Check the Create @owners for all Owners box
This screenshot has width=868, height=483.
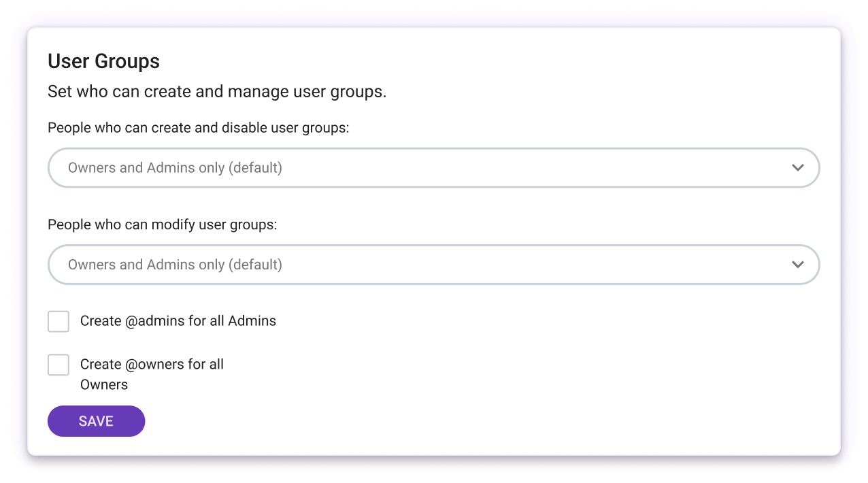pyautogui.click(x=59, y=365)
